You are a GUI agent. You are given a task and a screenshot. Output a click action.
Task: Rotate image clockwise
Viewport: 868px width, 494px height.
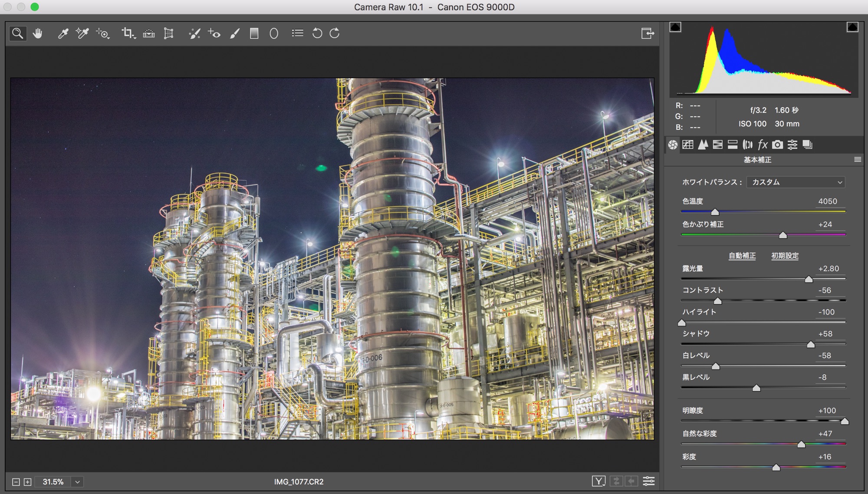click(335, 33)
